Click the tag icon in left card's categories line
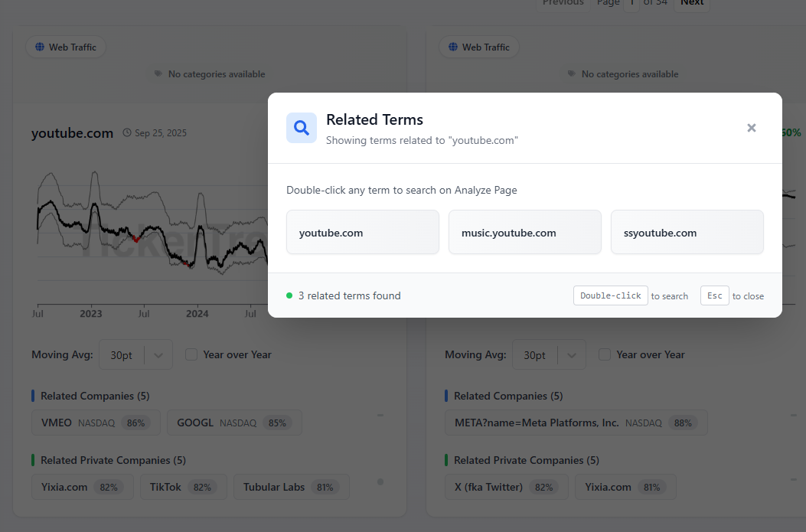 (x=158, y=74)
